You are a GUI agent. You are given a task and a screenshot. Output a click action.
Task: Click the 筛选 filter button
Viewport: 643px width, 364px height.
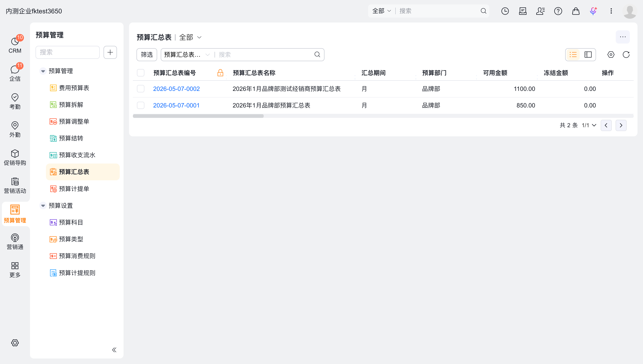coord(147,55)
